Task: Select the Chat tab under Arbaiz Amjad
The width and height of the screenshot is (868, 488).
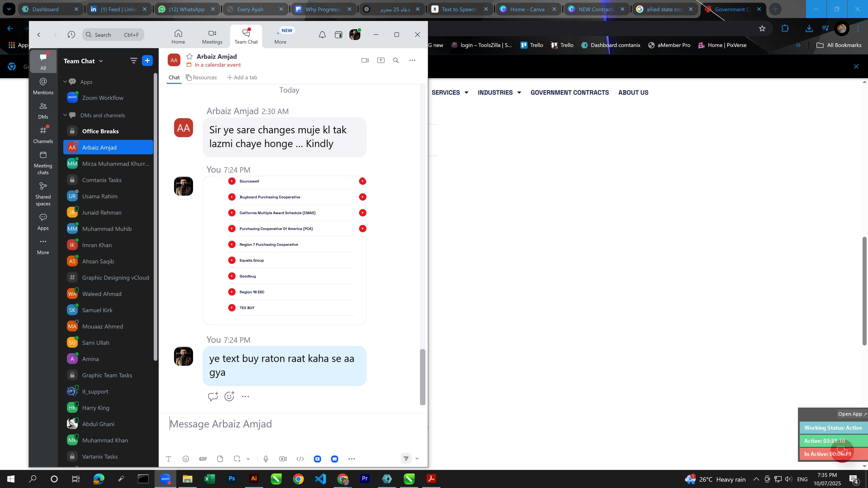Action: (174, 77)
